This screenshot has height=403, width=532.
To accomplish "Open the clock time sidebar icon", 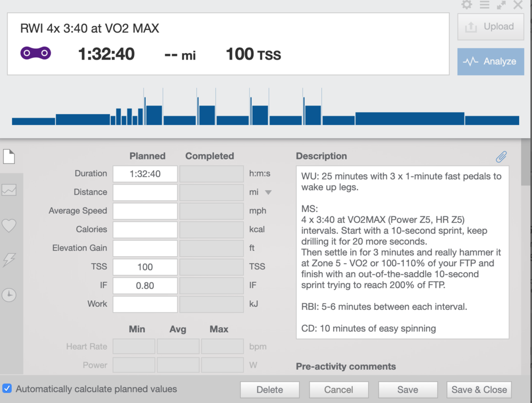I will 9,295.
